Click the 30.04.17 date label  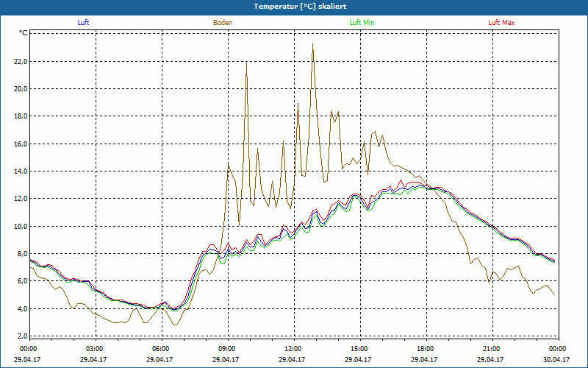click(556, 359)
